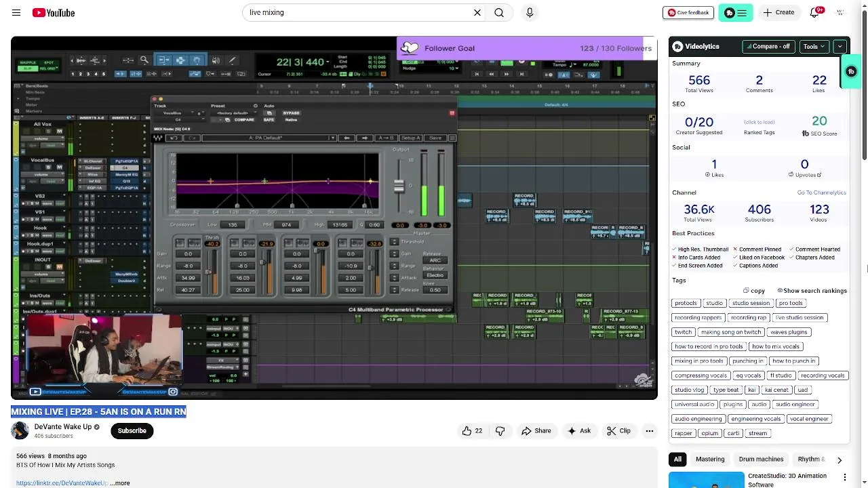Open the YouTube guide hamburger menu
This screenshot has height=488, width=868.
16,12
